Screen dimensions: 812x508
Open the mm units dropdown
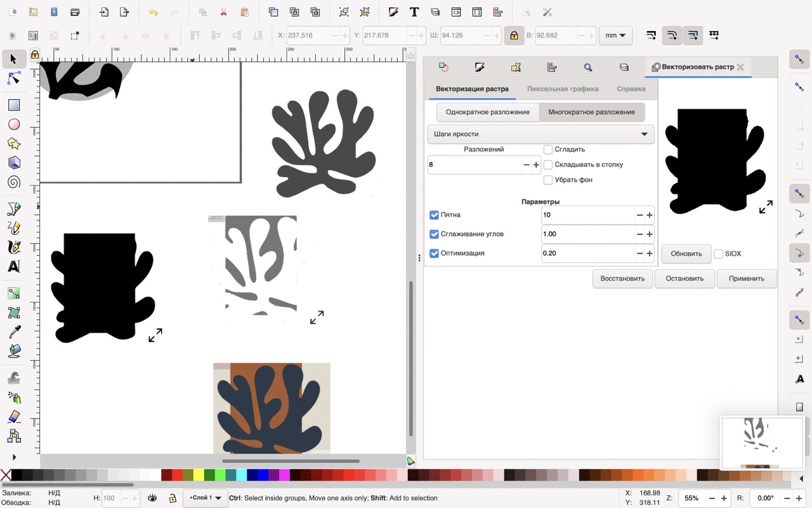pos(615,36)
